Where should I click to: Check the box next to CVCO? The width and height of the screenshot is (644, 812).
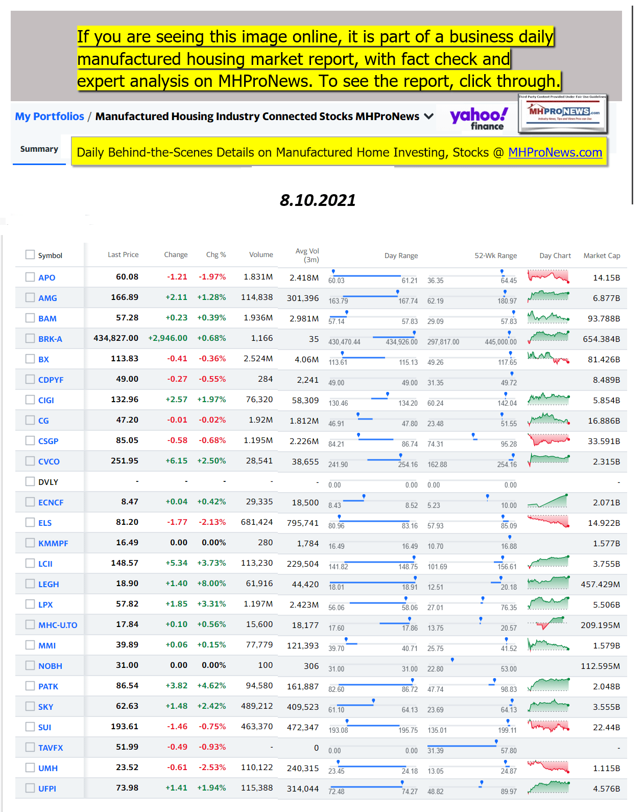pyautogui.click(x=30, y=461)
